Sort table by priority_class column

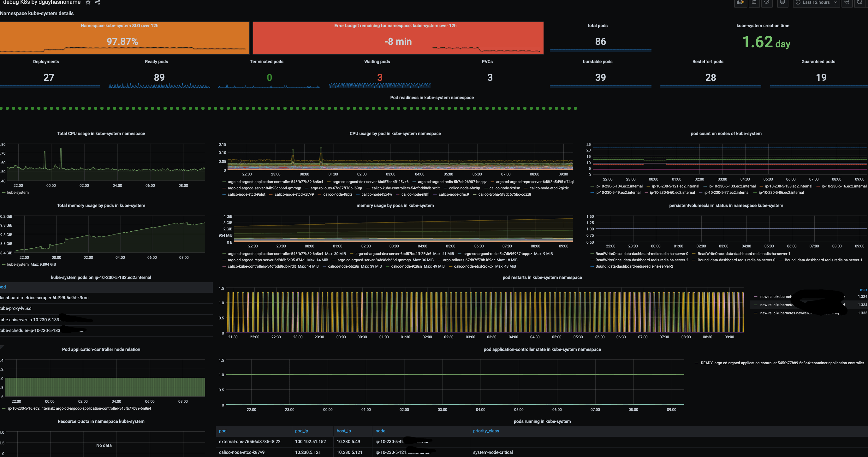pyautogui.click(x=485, y=431)
